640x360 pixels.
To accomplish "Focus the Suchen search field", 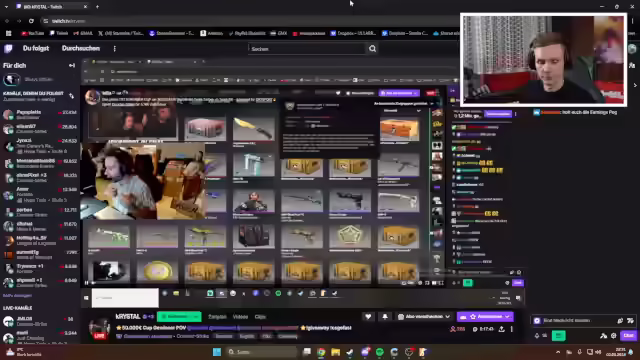I will (x=307, y=49).
